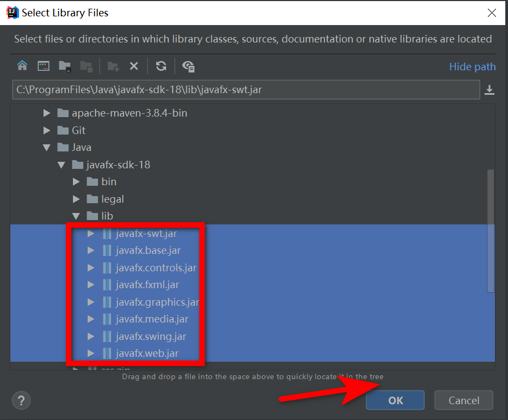Click the javafx.swing.jar archive icon
This screenshot has height=420, width=508.
107,337
